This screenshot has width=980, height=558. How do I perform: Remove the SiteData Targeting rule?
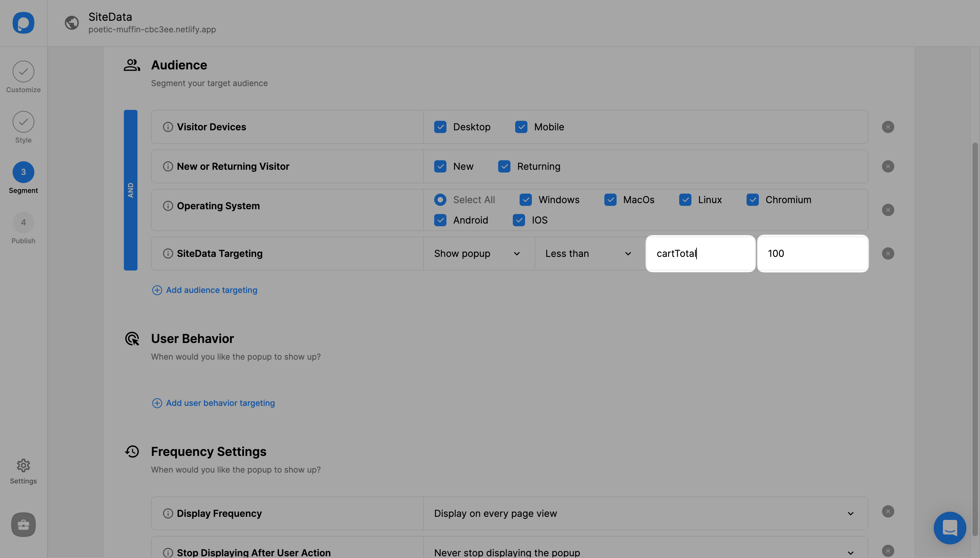(x=888, y=254)
